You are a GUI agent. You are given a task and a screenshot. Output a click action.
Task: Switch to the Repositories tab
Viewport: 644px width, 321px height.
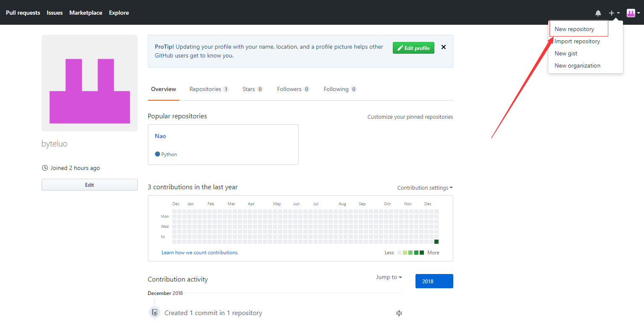209,89
